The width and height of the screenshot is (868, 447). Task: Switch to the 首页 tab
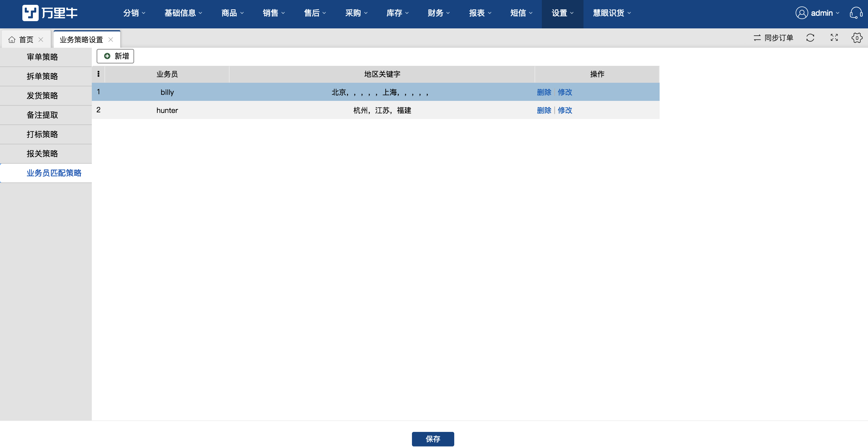(26, 40)
